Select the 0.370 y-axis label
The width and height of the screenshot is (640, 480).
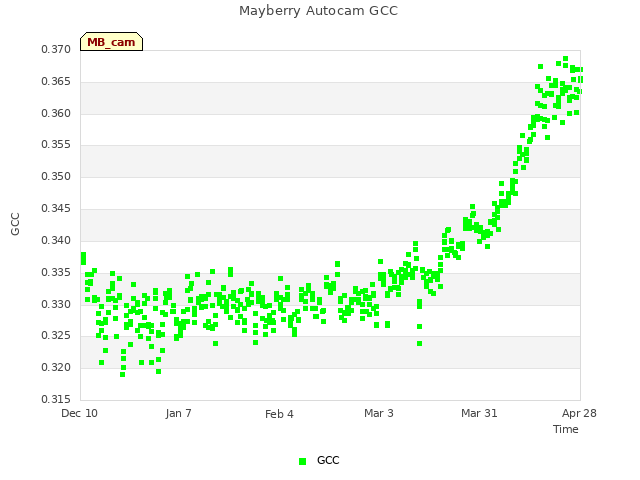coord(56,49)
